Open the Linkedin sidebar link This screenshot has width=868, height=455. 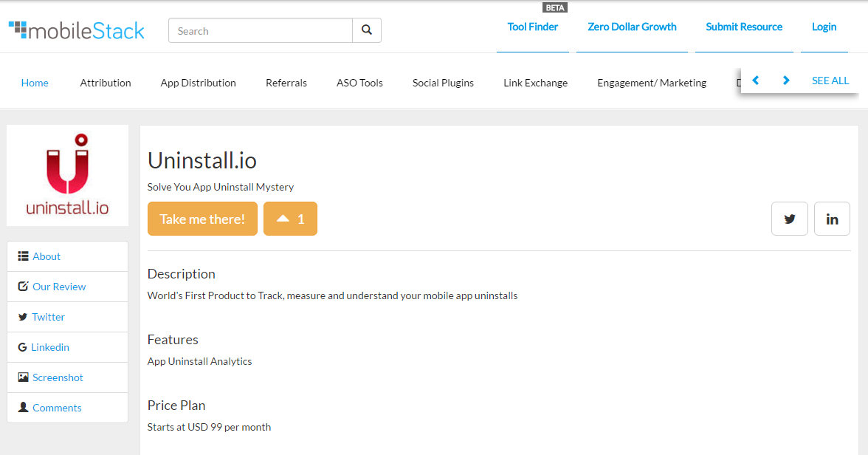pos(50,347)
